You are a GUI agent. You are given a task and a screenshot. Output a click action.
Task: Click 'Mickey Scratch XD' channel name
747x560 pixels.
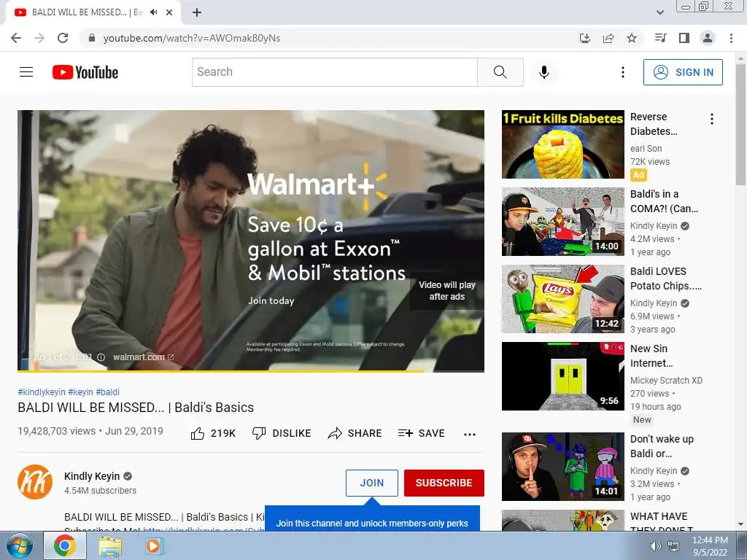[666, 380]
